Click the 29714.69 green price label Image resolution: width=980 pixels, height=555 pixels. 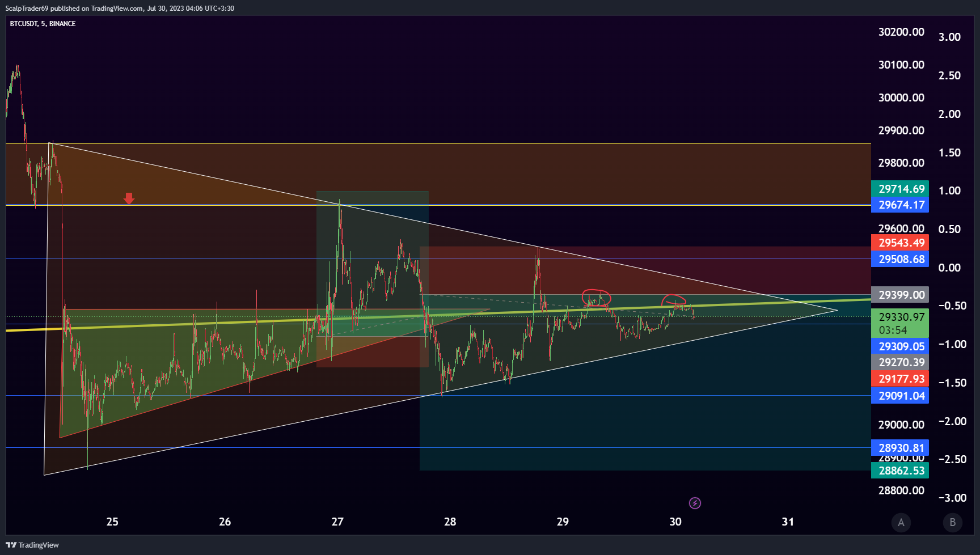(900, 189)
